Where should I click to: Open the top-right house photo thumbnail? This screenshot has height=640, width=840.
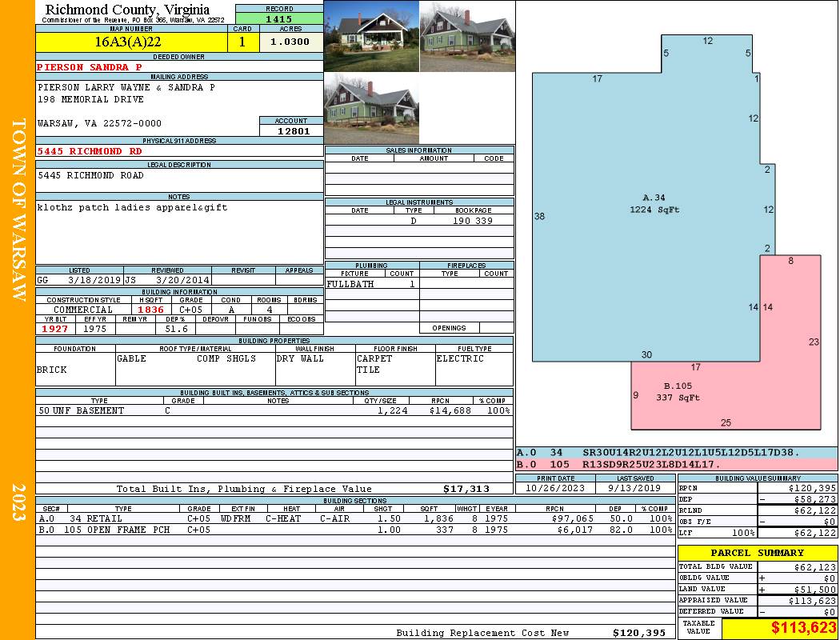(x=467, y=36)
